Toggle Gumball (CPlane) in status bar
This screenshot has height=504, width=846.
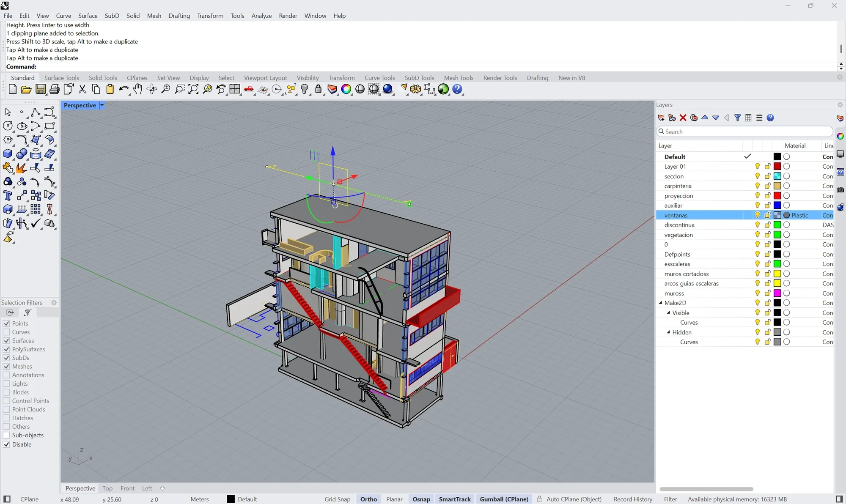[x=504, y=499]
